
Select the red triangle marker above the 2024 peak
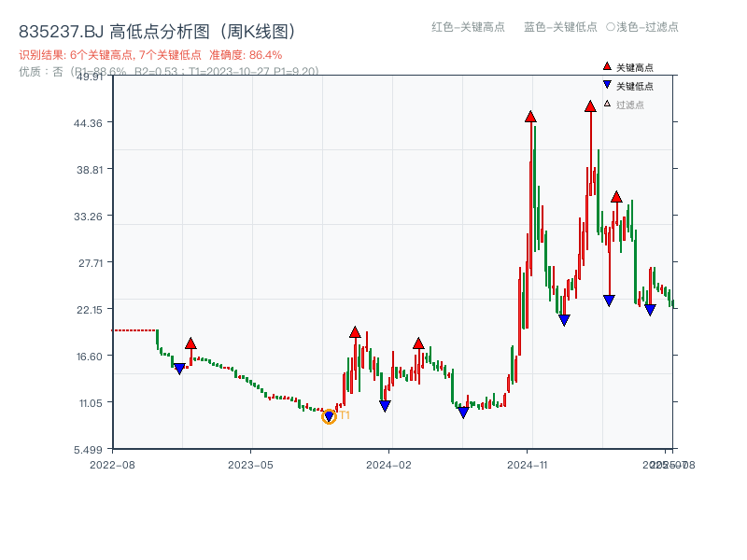click(x=590, y=107)
